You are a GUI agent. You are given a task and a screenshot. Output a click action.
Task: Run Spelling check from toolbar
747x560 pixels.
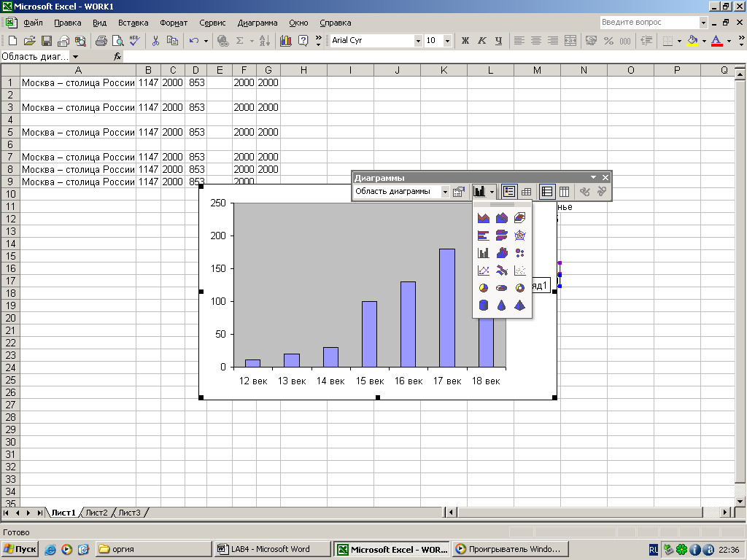(x=135, y=41)
